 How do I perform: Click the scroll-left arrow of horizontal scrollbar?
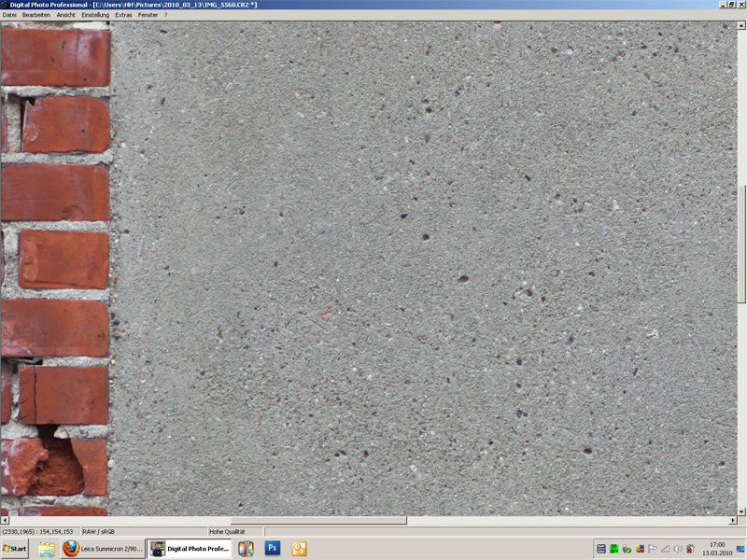pos(5,521)
